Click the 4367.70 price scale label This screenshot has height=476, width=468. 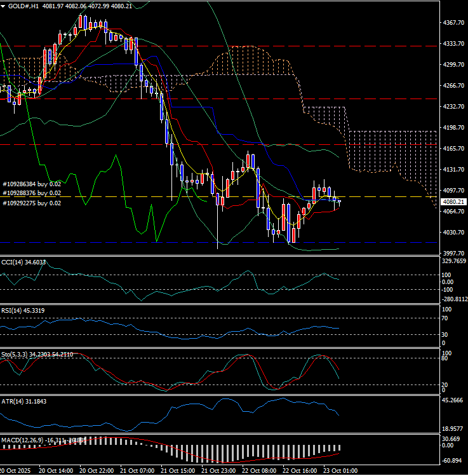point(453,23)
